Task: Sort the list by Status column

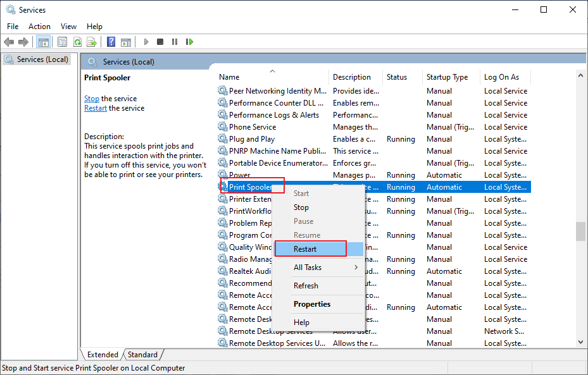Action: tap(399, 77)
